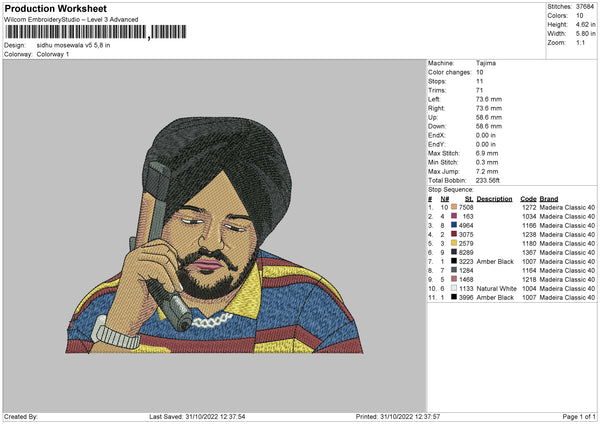Screen dimensions: 600x424
Task: Select the Wilcom EmbroideryStudio Level 3 Advanced text
Action: pyautogui.click(x=71, y=20)
